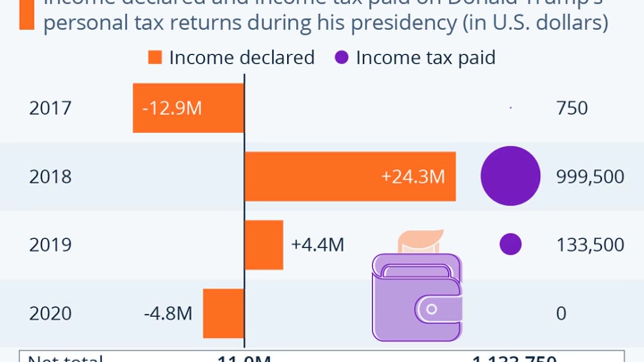644x362 pixels.
Task: Click the 2018 year label
Action: (x=50, y=176)
